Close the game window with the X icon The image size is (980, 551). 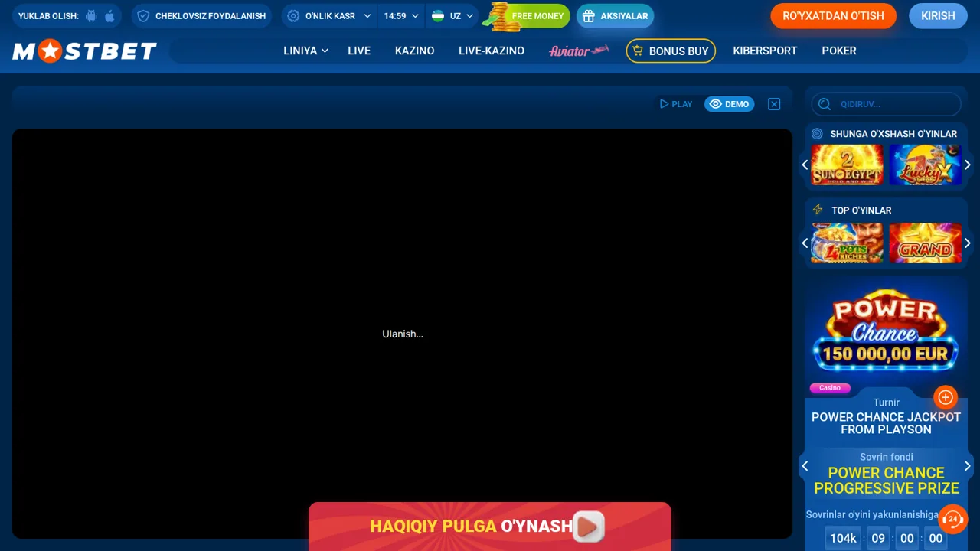774,104
